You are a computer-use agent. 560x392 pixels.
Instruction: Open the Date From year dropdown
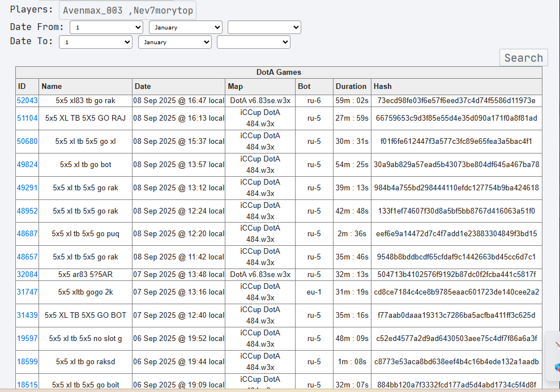point(264,27)
